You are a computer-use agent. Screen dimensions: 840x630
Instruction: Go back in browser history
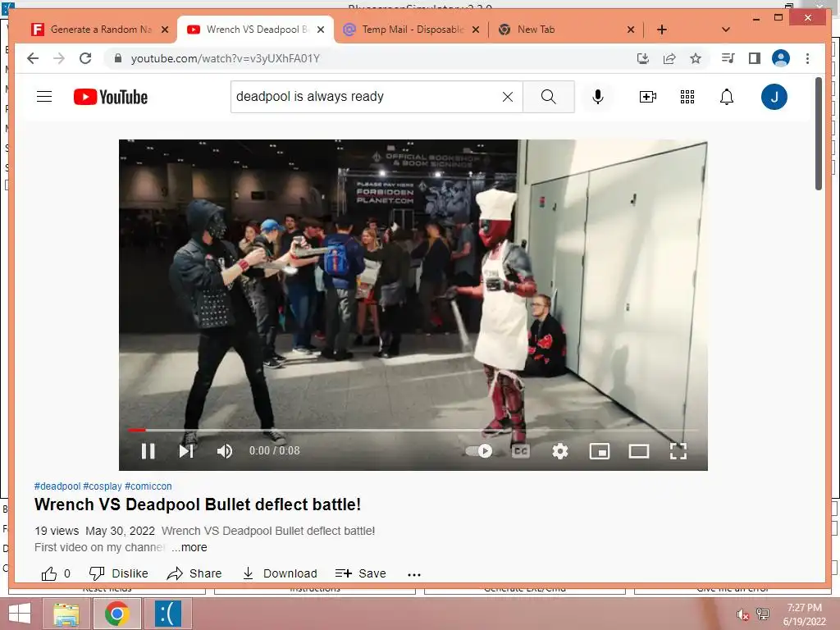(33, 58)
